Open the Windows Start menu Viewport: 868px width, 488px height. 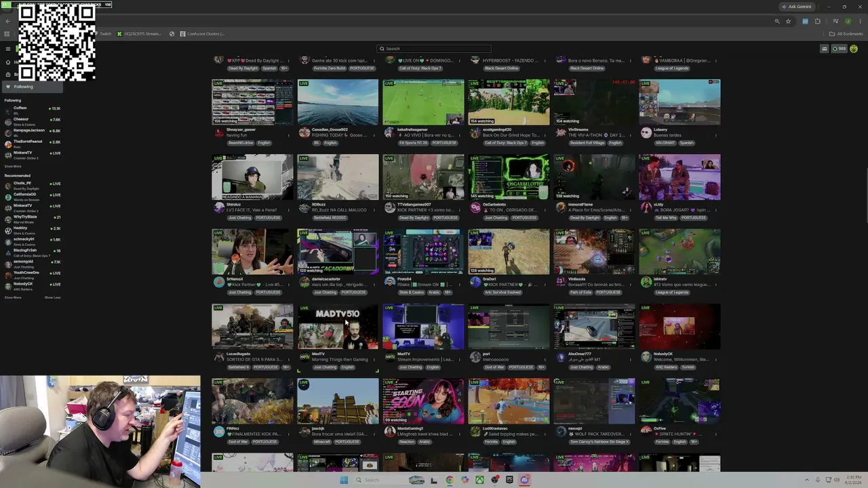pos(344,480)
